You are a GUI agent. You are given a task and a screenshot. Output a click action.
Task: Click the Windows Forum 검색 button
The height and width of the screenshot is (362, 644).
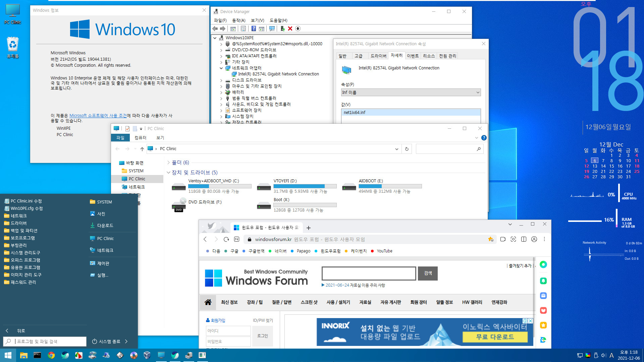tap(427, 273)
